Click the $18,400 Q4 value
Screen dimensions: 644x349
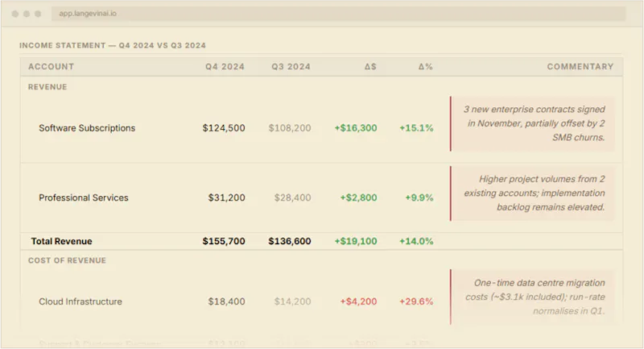click(x=226, y=301)
